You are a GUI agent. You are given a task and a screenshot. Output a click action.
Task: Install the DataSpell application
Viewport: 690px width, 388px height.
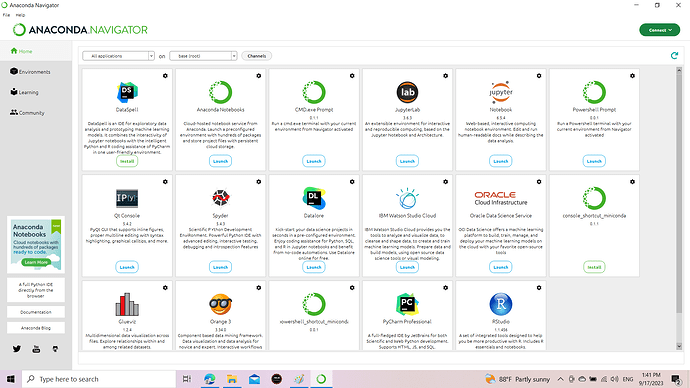pos(127,161)
